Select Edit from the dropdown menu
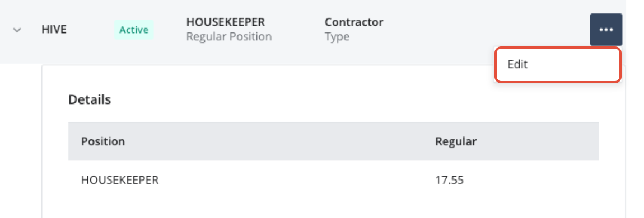Image resolution: width=644 pixels, height=218 pixels. [x=557, y=65]
